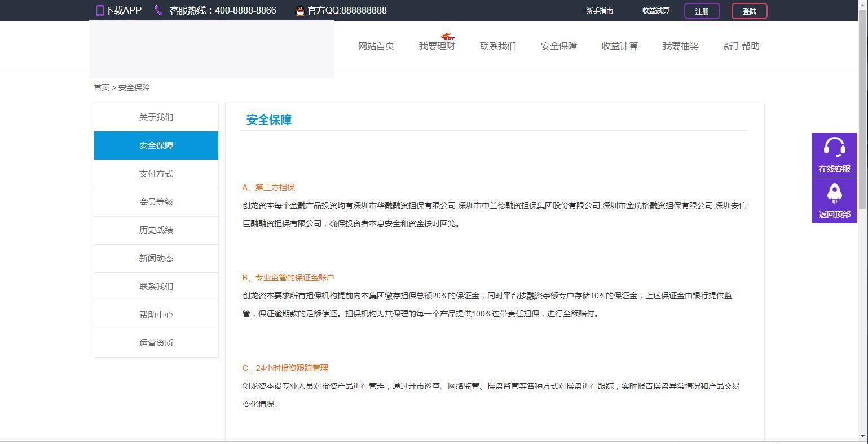Click the 注册 button
The image size is (868, 444).
701,11
